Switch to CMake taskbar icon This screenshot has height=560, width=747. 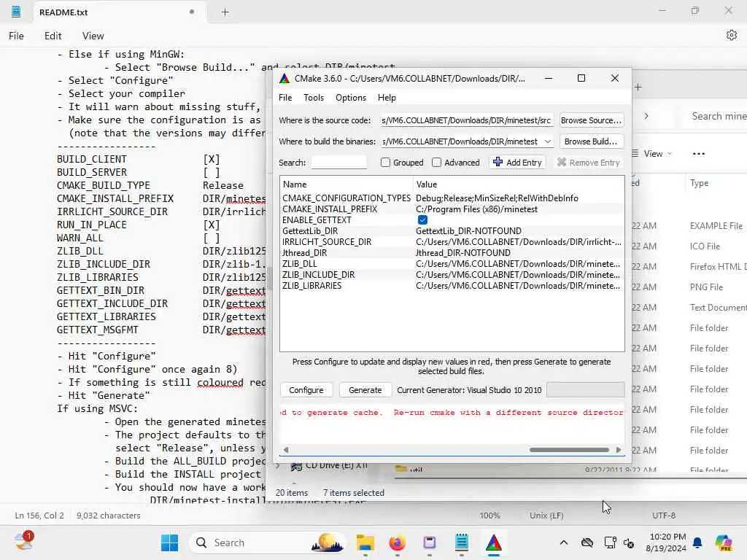[494, 542]
